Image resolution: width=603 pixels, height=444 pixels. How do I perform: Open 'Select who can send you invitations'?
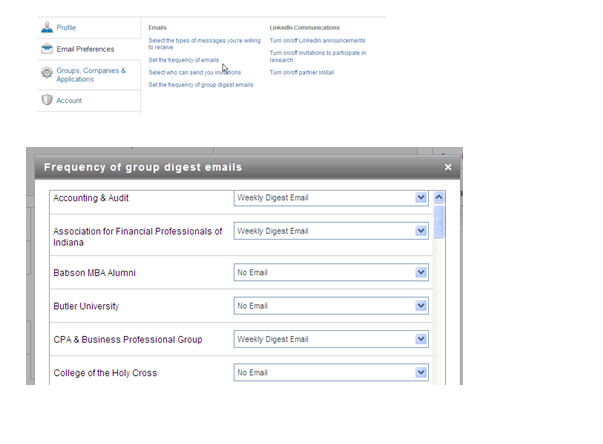[195, 72]
